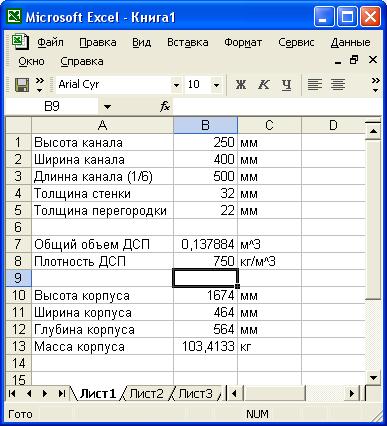The height and width of the screenshot is (426, 387).
Task: Open the Правка menu
Action: click(x=98, y=42)
